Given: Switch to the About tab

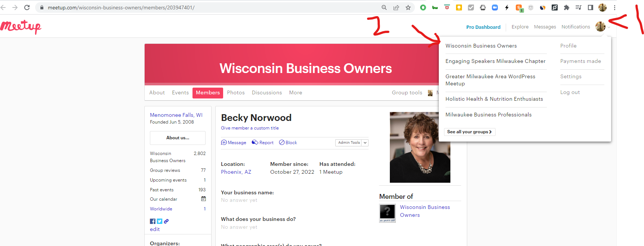Looking at the screenshot, I should tap(157, 92).
